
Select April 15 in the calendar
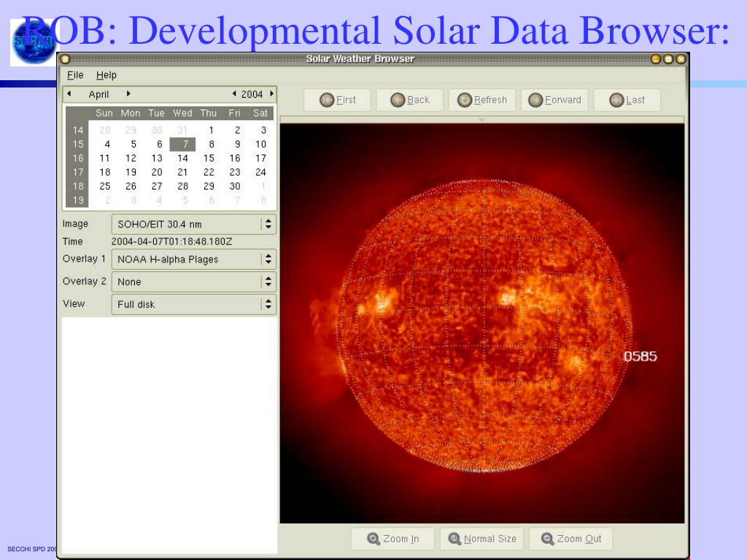[209, 158]
